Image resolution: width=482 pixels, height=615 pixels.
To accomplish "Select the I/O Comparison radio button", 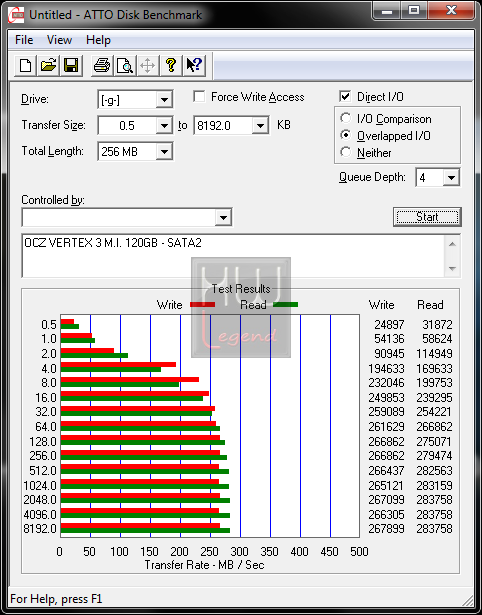I will (346, 118).
